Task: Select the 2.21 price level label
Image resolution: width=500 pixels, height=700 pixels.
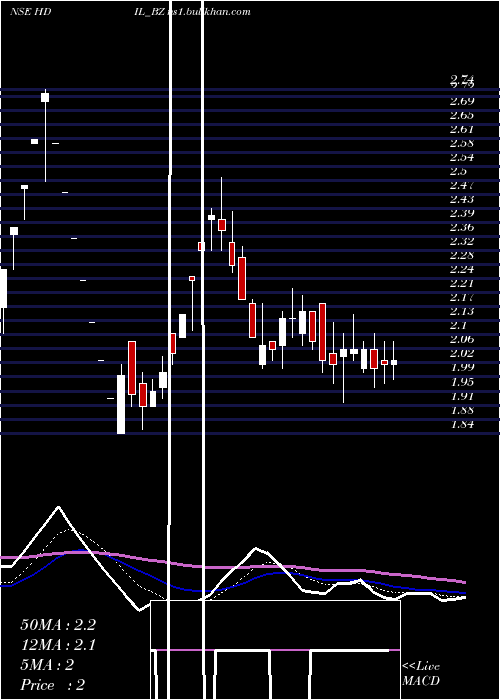Action: [x=462, y=283]
